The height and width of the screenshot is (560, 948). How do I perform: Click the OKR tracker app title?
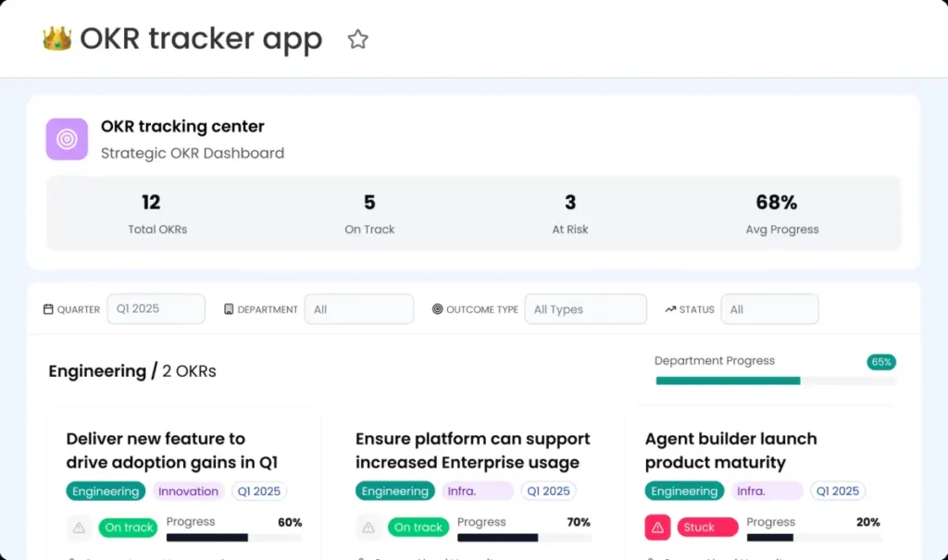click(x=201, y=39)
